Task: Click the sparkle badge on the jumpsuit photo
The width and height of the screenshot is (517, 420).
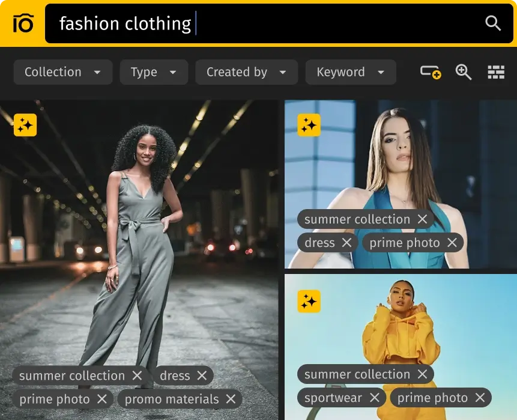Action: pos(25,125)
